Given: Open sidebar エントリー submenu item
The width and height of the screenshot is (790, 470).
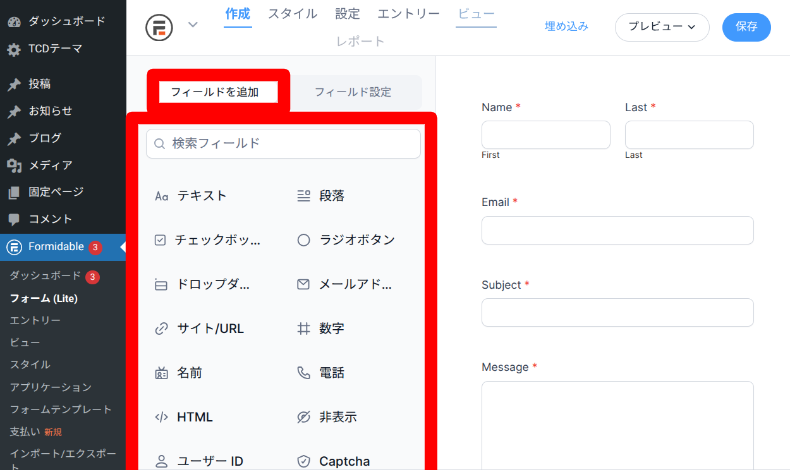Looking at the screenshot, I should [x=35, y=320].
